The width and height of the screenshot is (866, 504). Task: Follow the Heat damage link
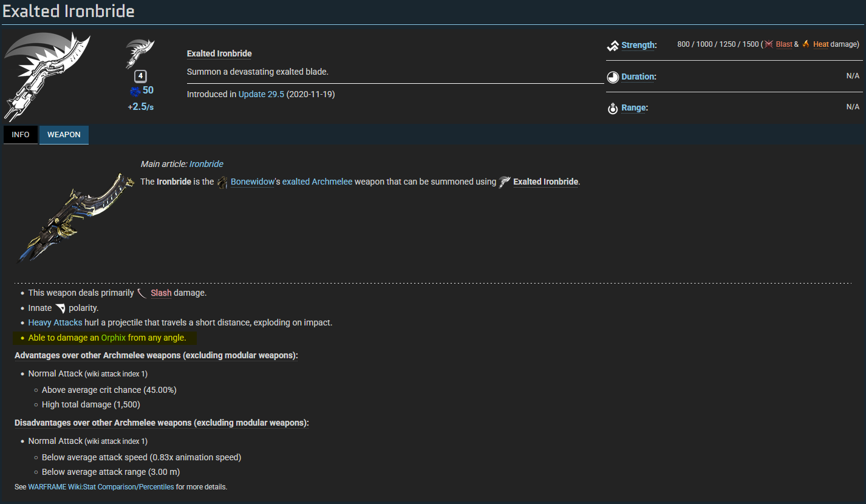tap(821, 44)
